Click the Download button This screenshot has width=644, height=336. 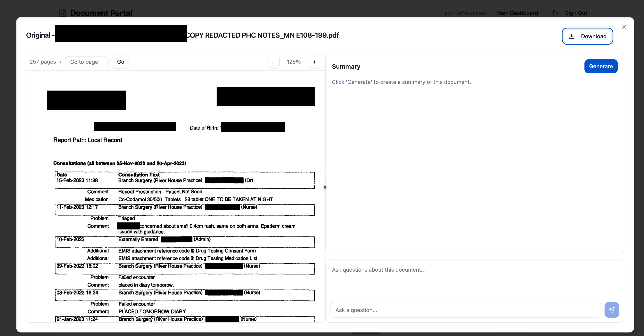tap(587, 36)
